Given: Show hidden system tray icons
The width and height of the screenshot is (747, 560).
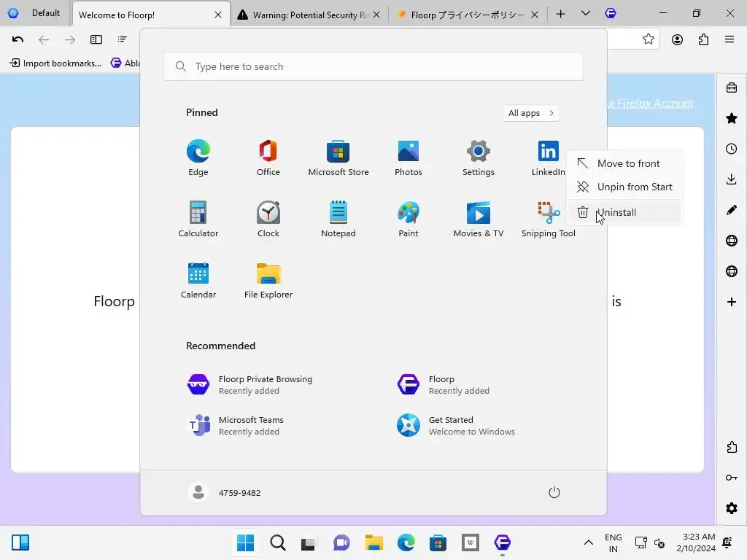Looking at the screenshot, I should [589, 542].
